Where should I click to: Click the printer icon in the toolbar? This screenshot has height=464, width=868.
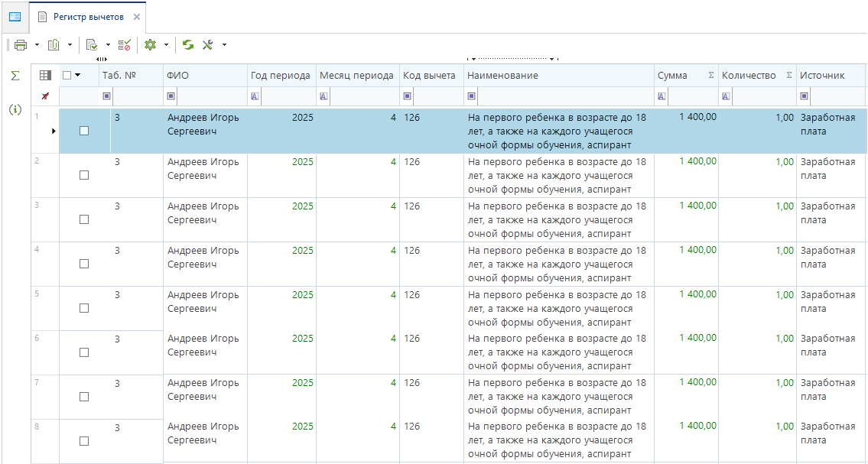point(21,45)
